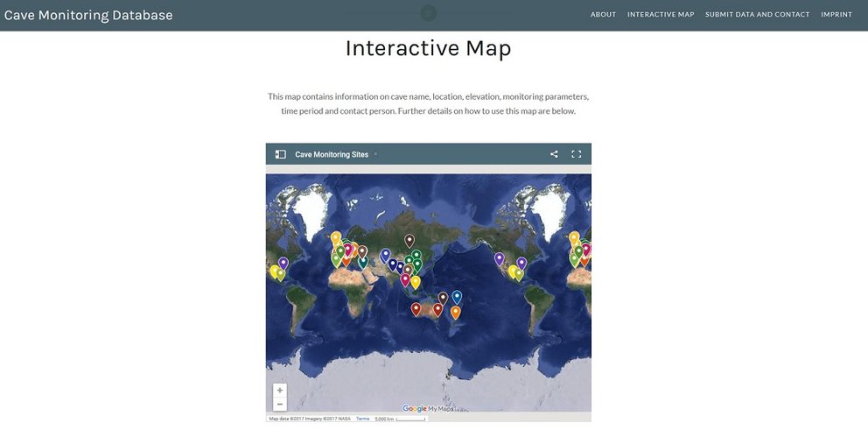This screenshot has height=430, width=868.
Task: Click the blue pin northeast of Australia
Action: coord(457,298)
